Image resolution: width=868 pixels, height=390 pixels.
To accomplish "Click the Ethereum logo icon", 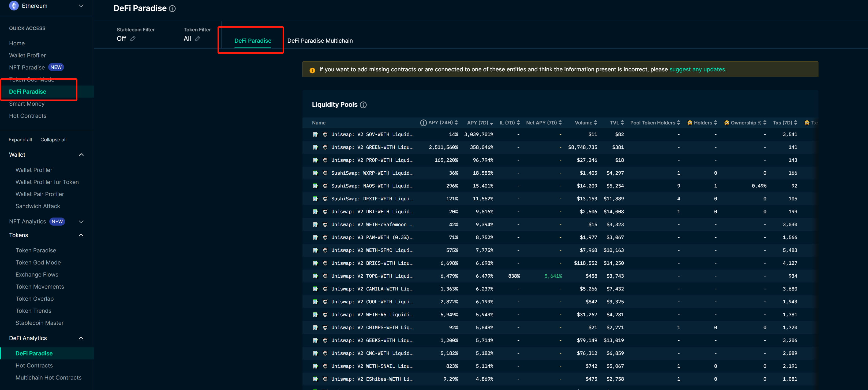I will point(14,6).
